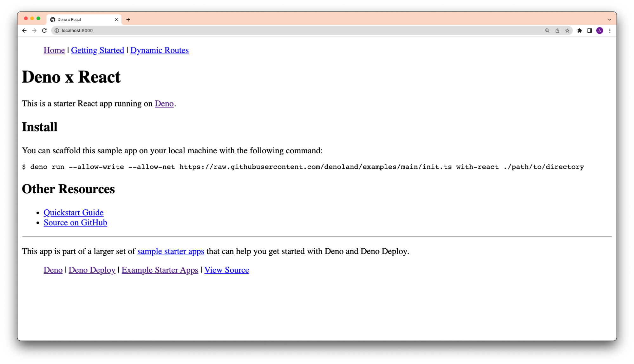
Task: Open a new tab with plus button
Action: pos(128,19)
